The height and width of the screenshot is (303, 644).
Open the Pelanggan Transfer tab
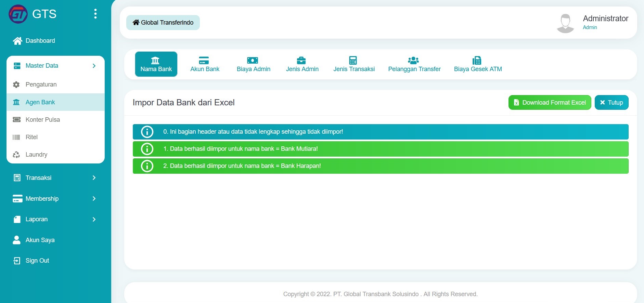pyautogui.click(x=414, y=64)
